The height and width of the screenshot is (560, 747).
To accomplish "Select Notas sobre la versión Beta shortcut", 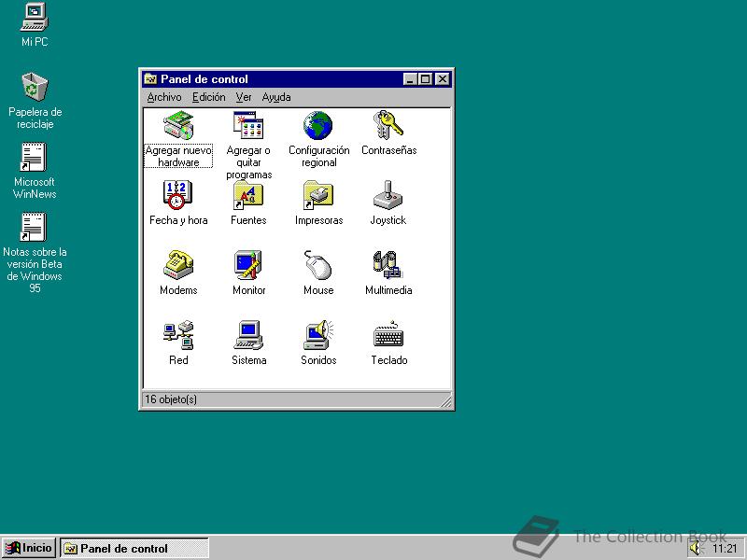I will (x=34, y=227).
